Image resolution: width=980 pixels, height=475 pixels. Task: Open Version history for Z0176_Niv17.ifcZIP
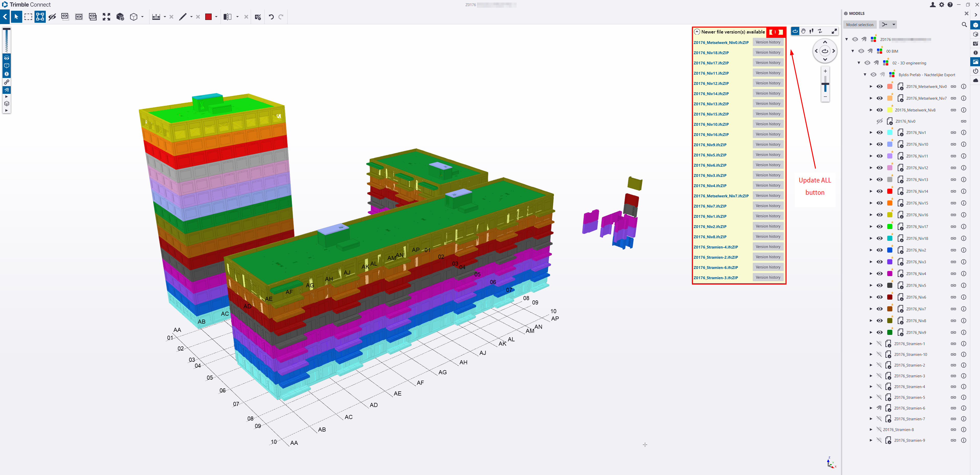[x=768, y=63]
